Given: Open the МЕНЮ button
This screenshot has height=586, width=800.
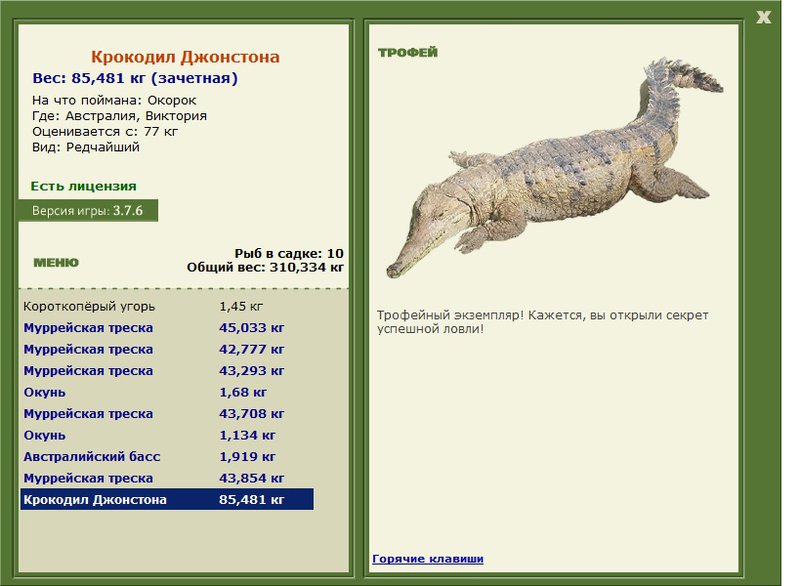Looking at the screenshot, I should pyautogui.click(x=56, y=263).
